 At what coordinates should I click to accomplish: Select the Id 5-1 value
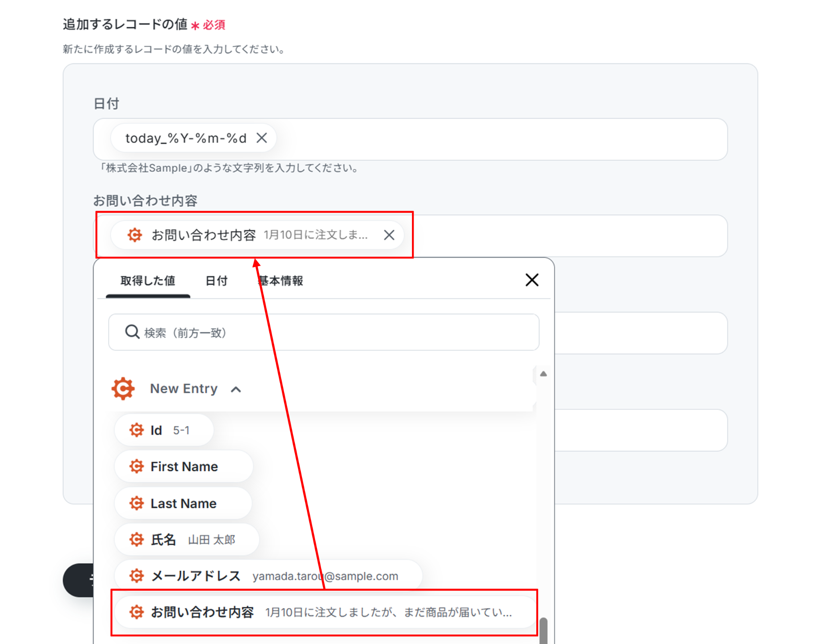pos(164,430)
